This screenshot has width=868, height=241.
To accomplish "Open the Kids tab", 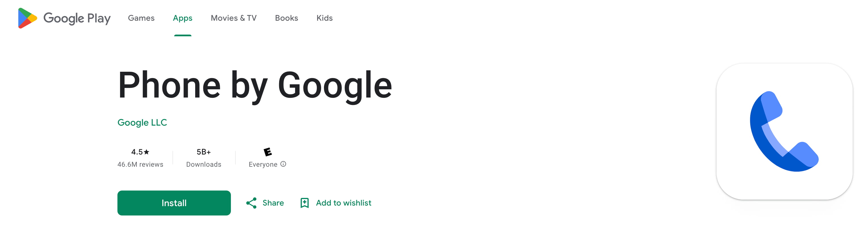I will point(324,18).
